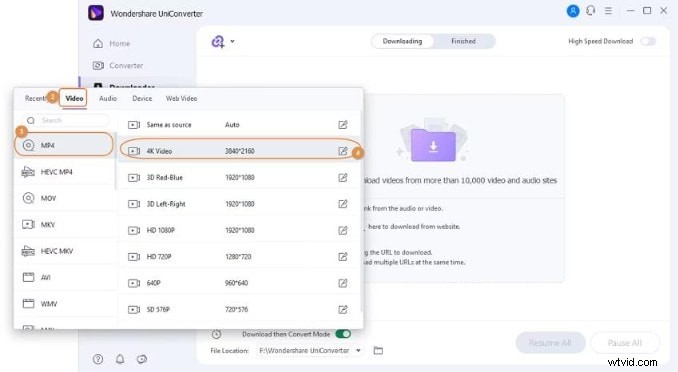
Task: Edit Same as source preset settings
Action: pos(342,125)
